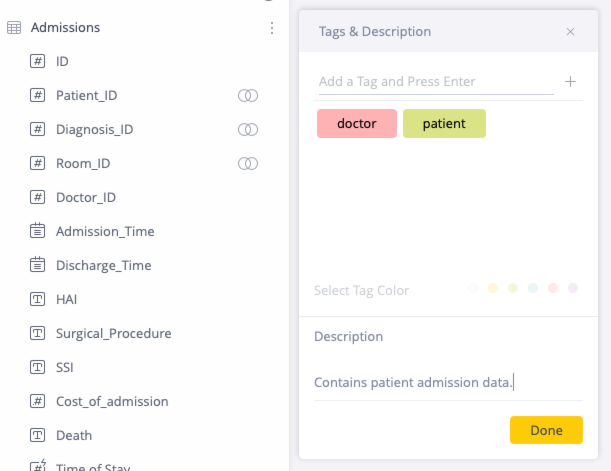Click the calendar icon for Discharge_Time
The image size is (611, 471).
37,265
